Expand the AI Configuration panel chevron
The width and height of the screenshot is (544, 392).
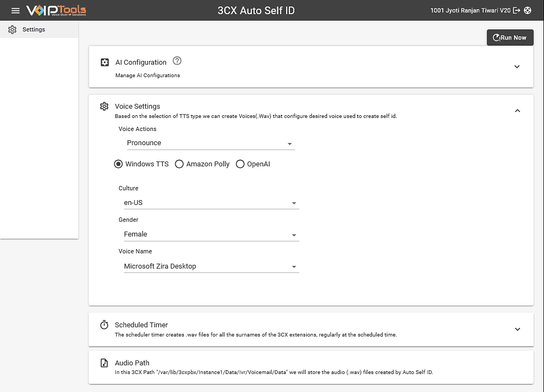coord(517,66)
